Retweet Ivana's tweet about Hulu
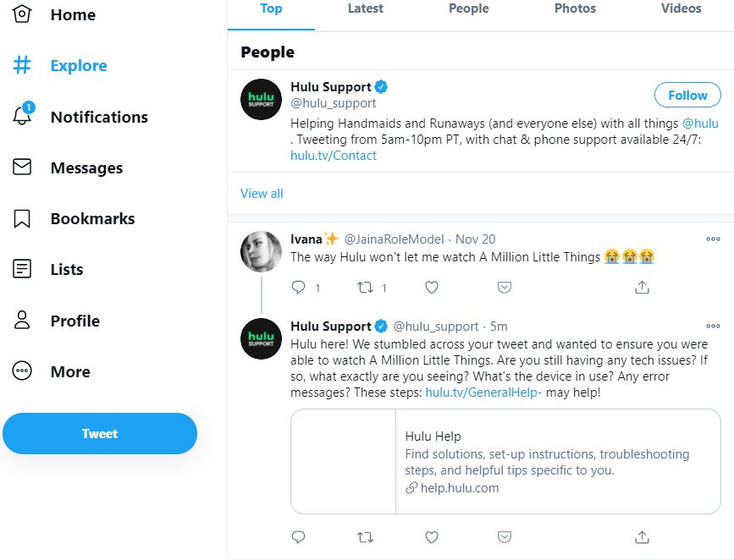 tap(366, 288)
